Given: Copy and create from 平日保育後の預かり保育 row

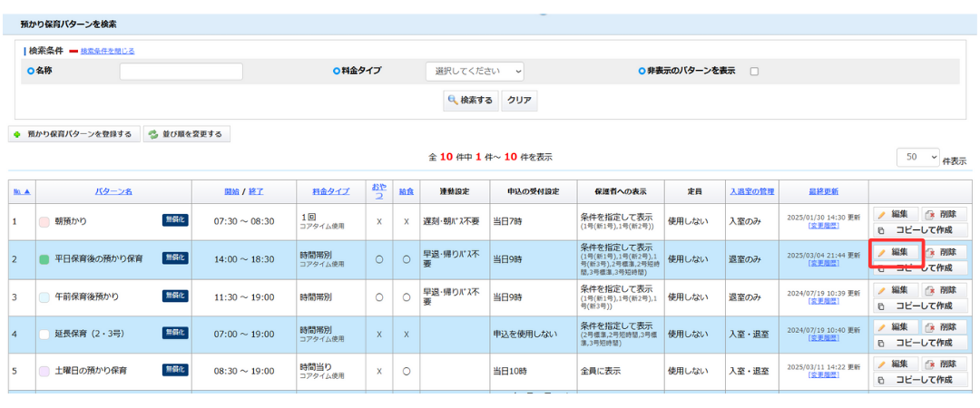Looking at the screenshot, I should click(x=920, y=267).
